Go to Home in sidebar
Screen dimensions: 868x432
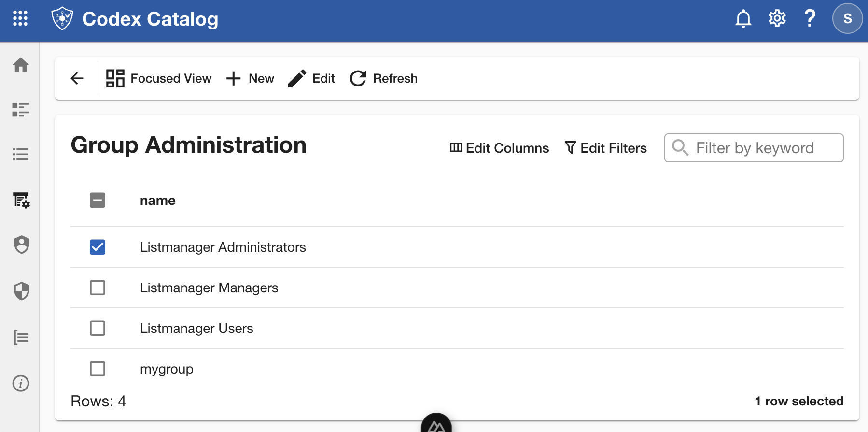coord(21,64)
